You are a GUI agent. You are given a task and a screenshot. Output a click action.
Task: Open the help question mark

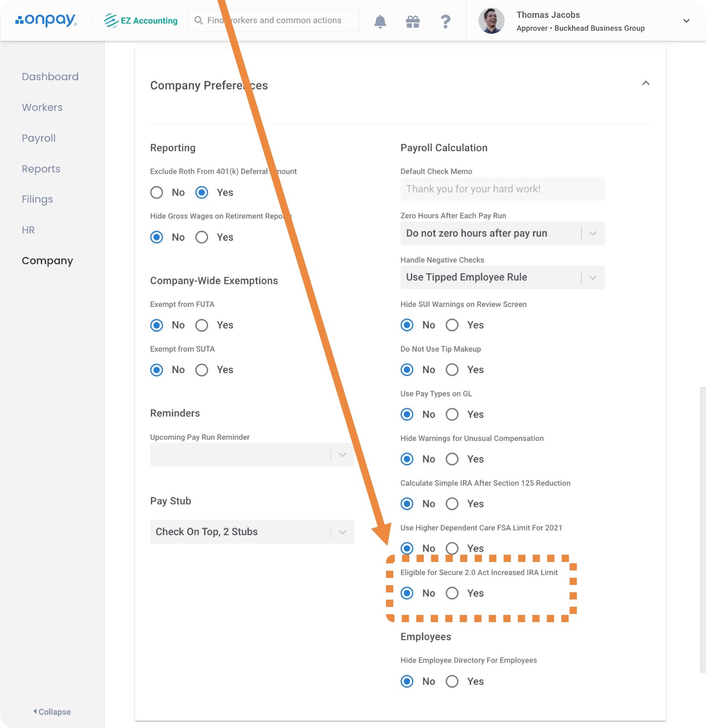point(446,21)
